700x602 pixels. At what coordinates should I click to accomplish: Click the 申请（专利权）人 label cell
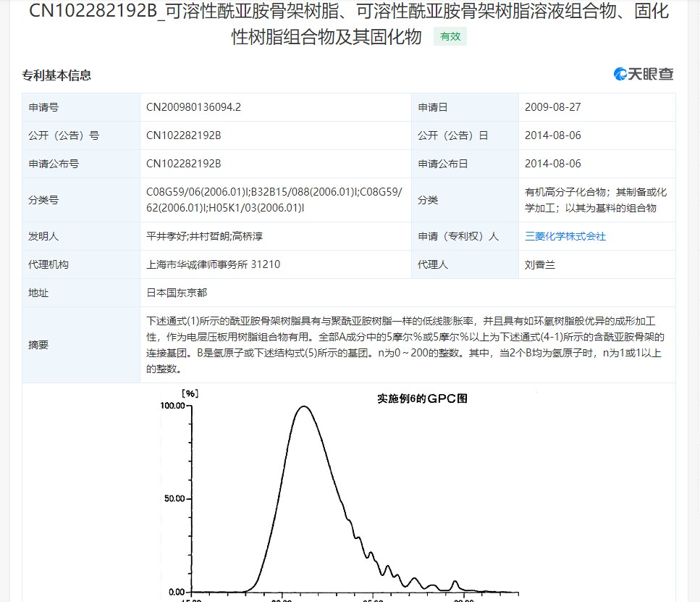click(465, 236)
